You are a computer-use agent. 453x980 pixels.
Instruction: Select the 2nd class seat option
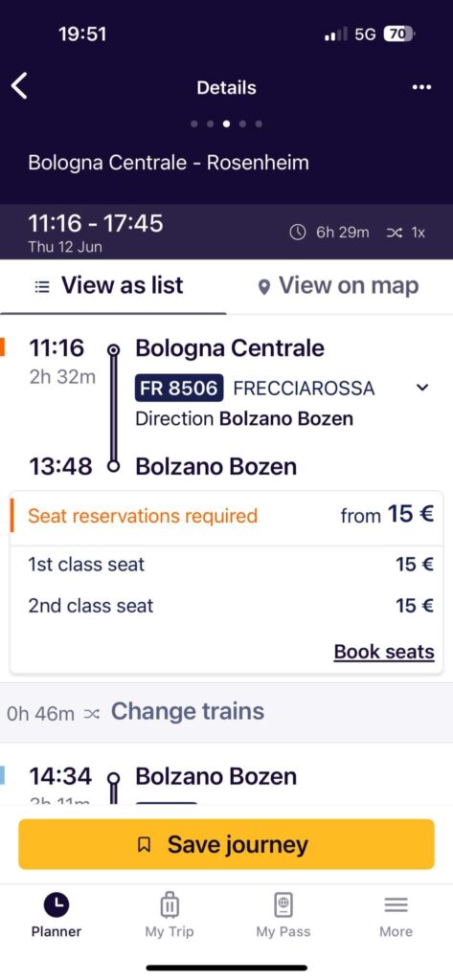point(226,605)
